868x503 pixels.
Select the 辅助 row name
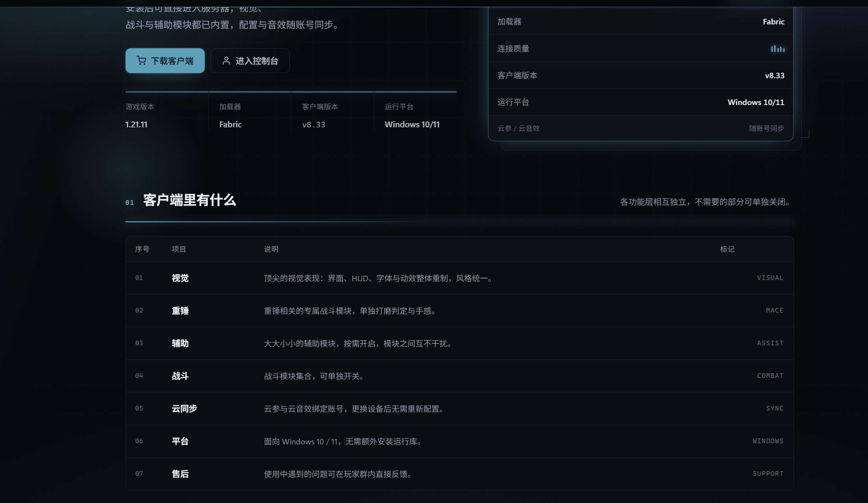pyautogui.click(x=180, y=343)
